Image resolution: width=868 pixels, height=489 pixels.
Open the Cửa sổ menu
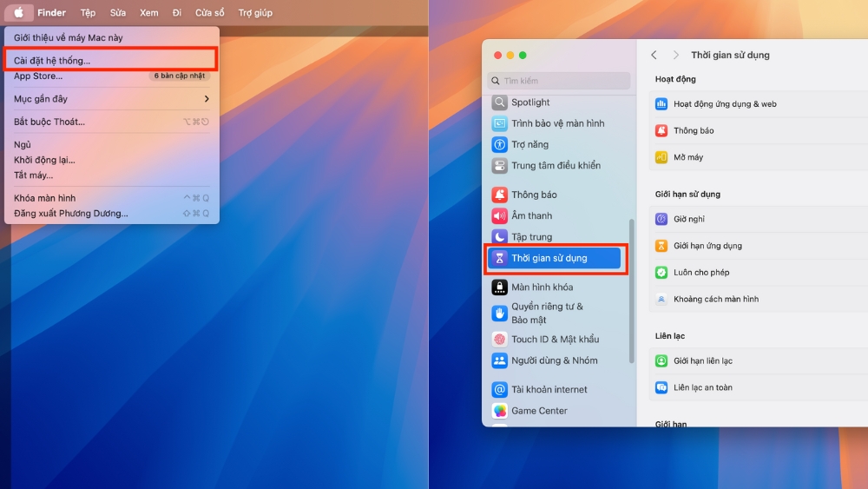210,12
